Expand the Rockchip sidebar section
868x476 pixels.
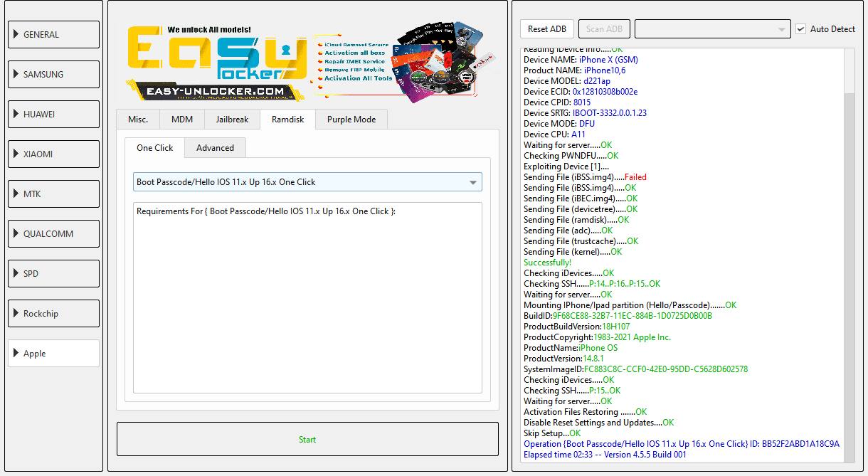(x=53, y=313)
